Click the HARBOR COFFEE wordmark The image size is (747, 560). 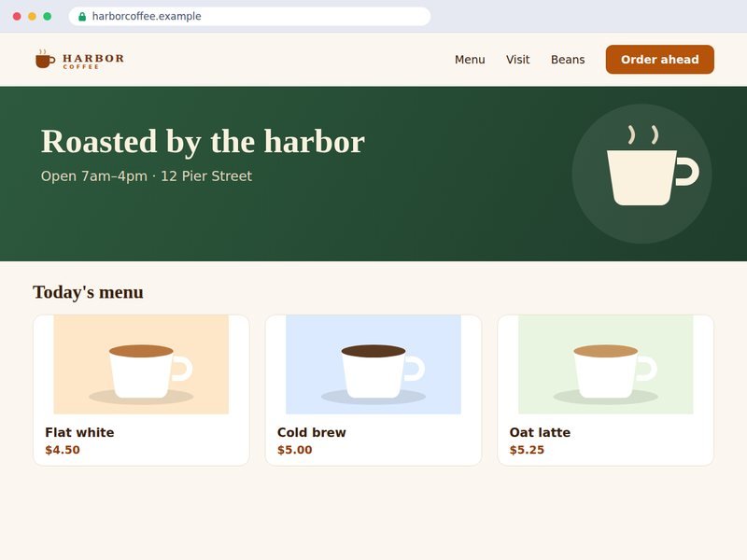(93, 61)
